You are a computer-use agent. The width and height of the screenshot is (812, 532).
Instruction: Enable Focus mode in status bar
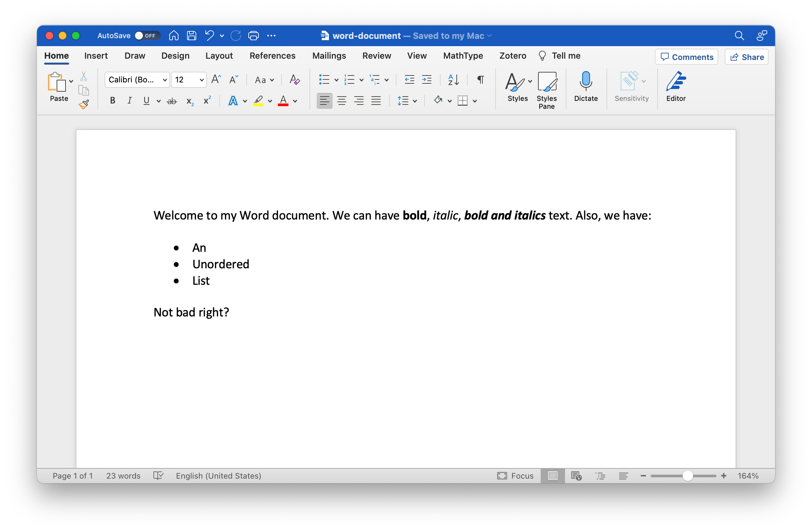515,476
